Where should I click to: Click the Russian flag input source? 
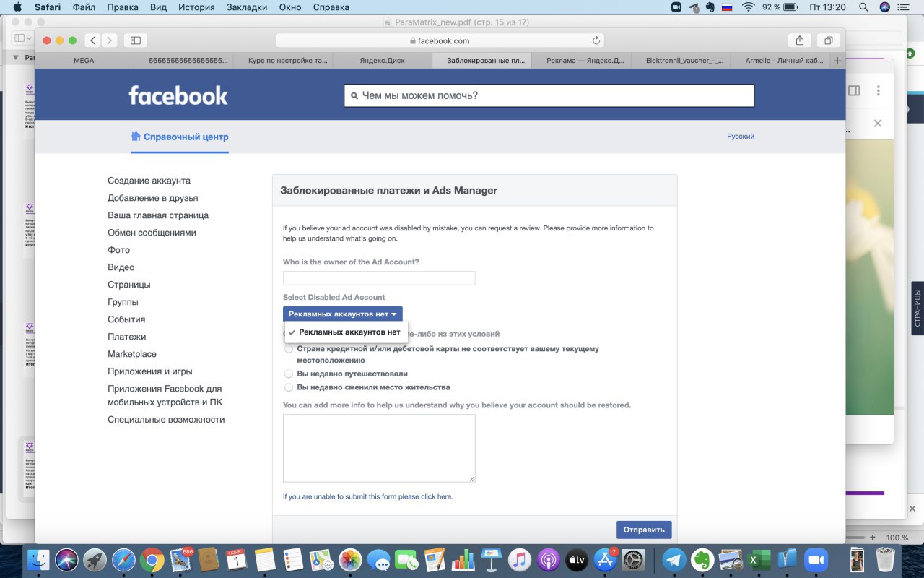point(727,7)
